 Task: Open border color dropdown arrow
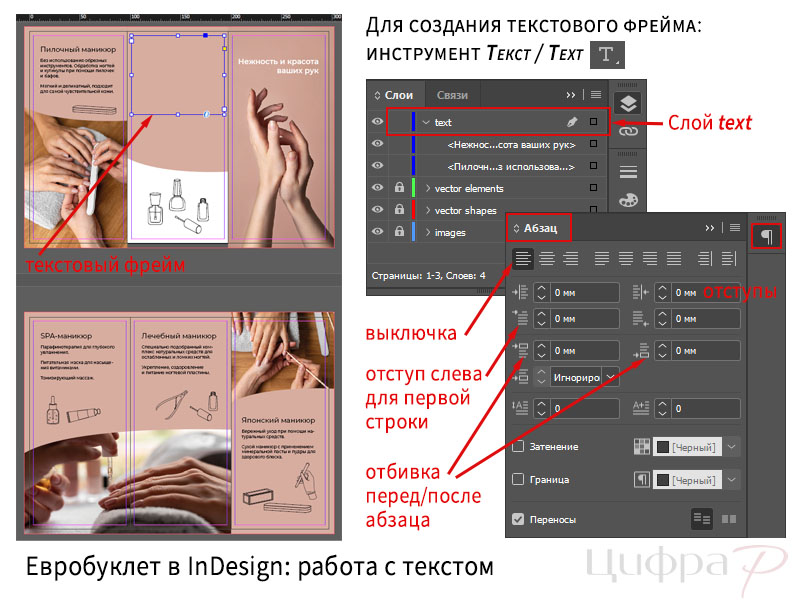[731, 480]
